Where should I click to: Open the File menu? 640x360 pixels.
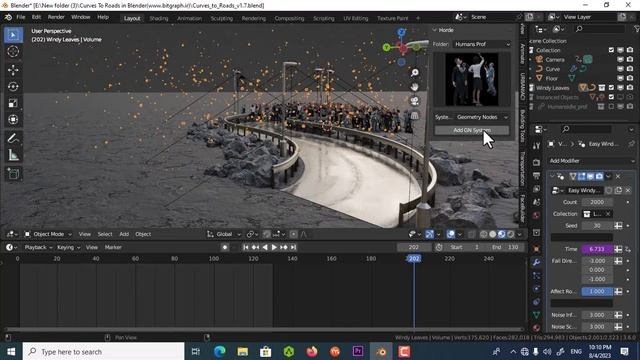[x=20, y=17]
